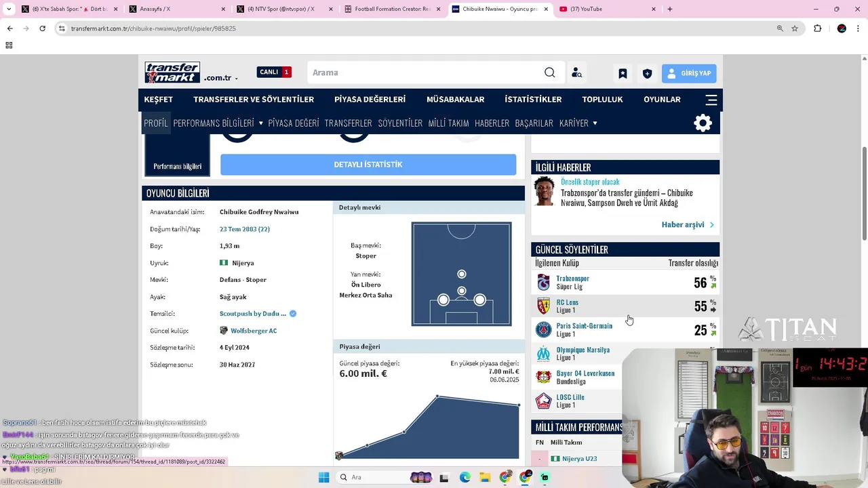Open the KEŞFET menu
This screenshot has height=488, width=868.
[158, 100]
